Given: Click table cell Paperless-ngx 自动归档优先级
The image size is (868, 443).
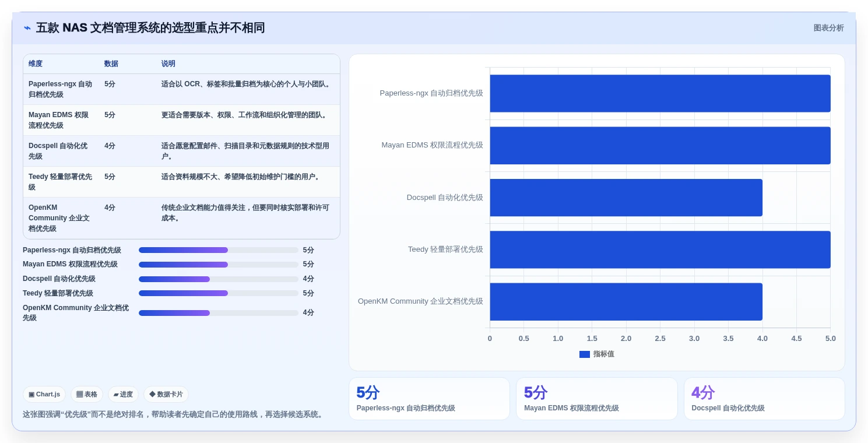Looking at the screenshot, I should (x=61, y=89).
